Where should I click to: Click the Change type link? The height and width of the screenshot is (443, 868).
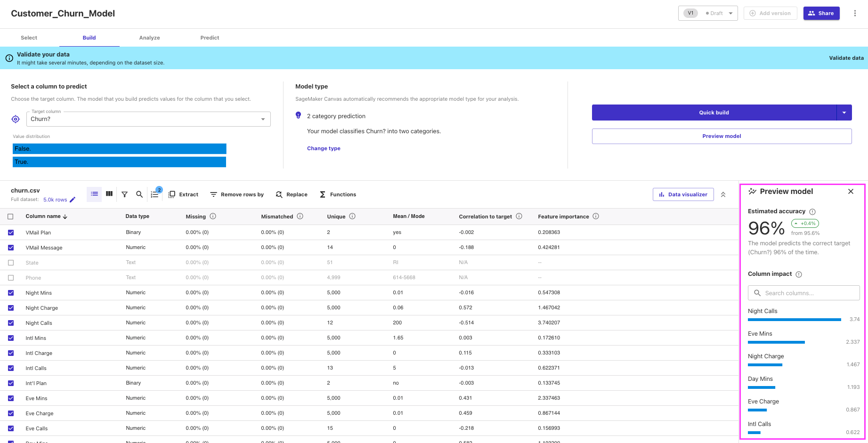[x=324, y=148]
